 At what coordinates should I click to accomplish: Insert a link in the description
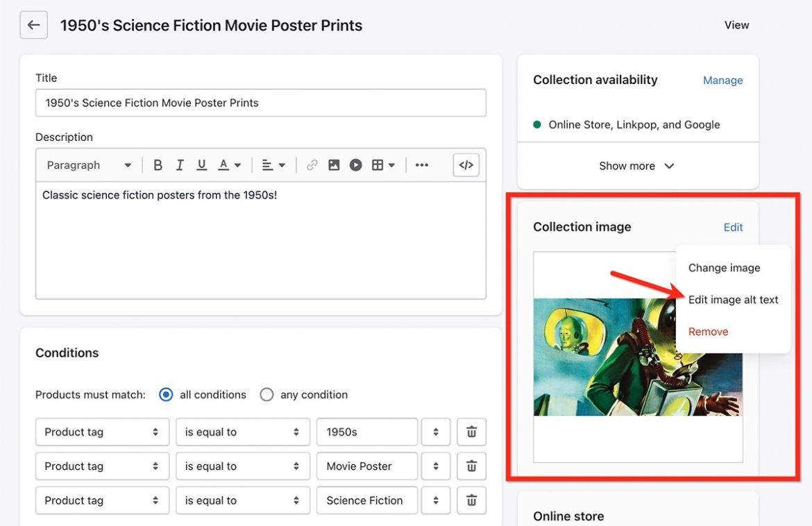(x=311, y=164)
